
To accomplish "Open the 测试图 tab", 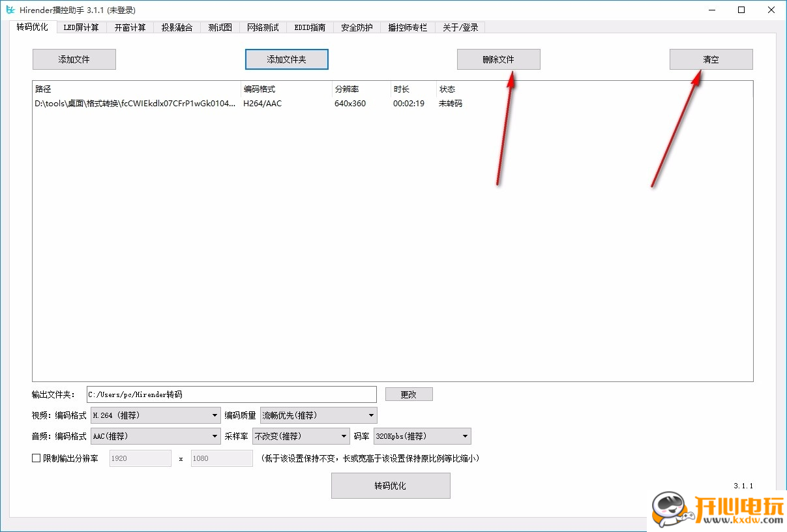I will 220,27.
